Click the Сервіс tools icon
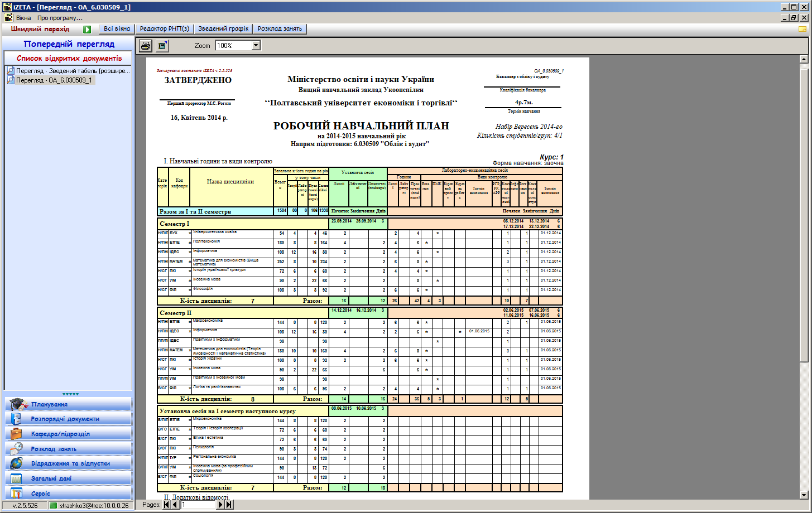The height and width of the screenshot is (513, 812). [17, 493]
